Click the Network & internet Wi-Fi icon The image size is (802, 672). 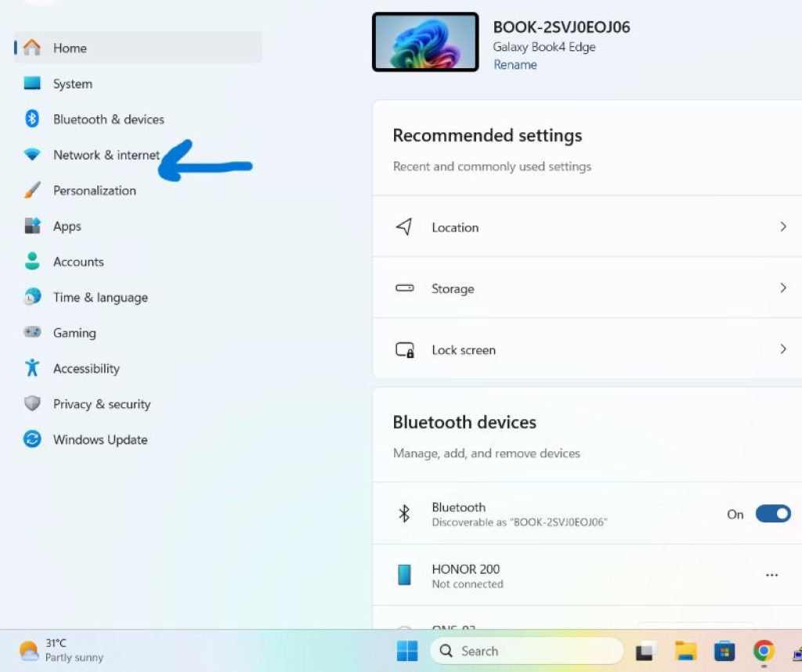point(31,154)
